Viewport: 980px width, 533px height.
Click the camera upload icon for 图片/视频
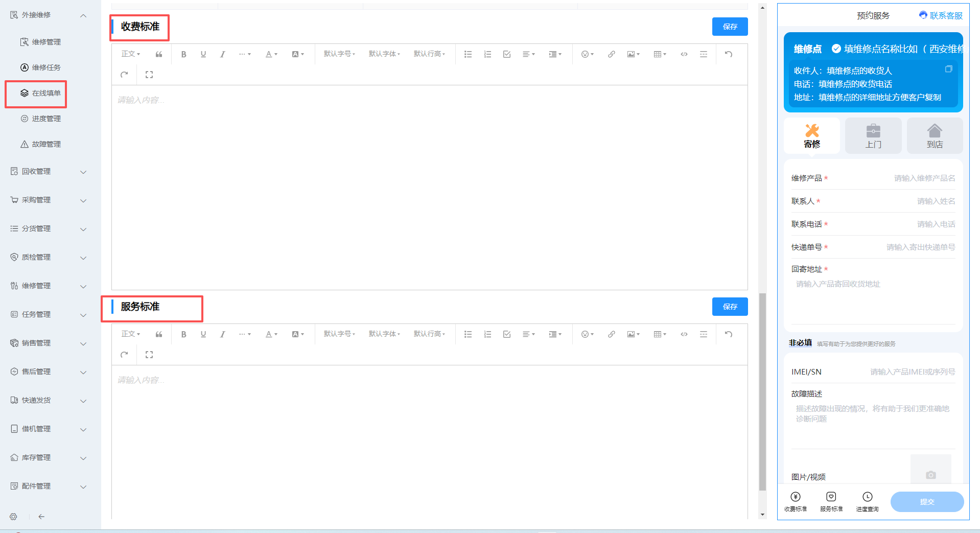coord(930,475)
